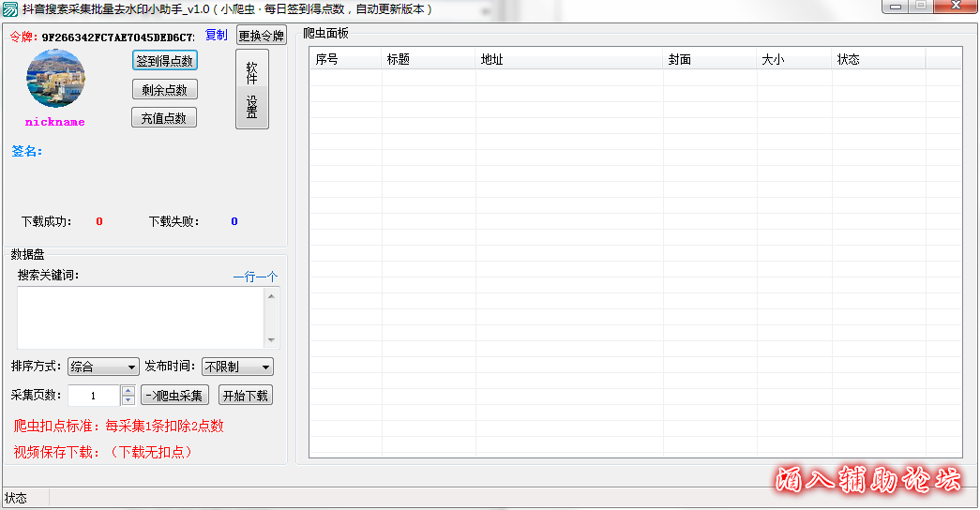Viewport: 980px width, 510px height.
Task: Check remaining points with 剩余点数
Action: tap(165, 90)
